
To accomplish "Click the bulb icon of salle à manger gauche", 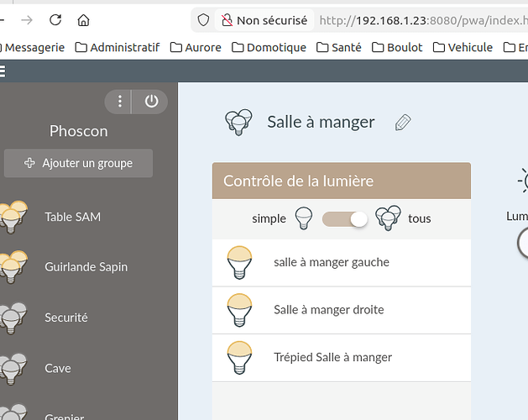I will [x=240, y=263].
